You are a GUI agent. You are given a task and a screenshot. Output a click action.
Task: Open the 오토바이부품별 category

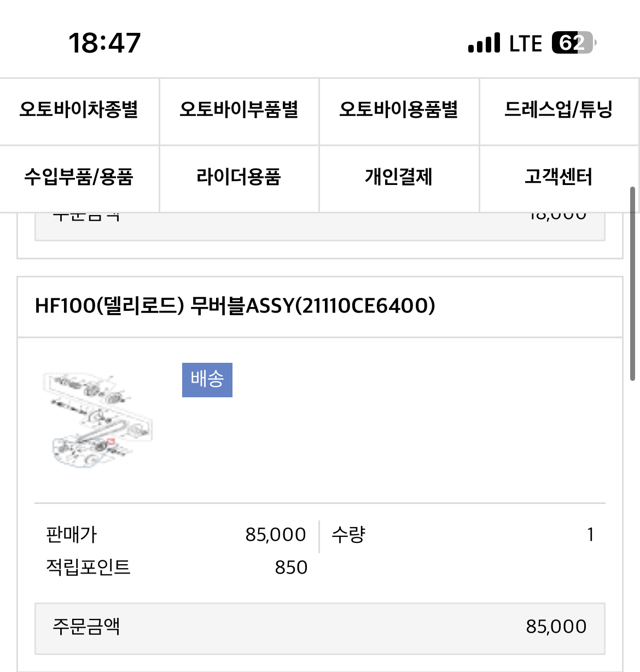pyautogui.click(x=239, y=111)
